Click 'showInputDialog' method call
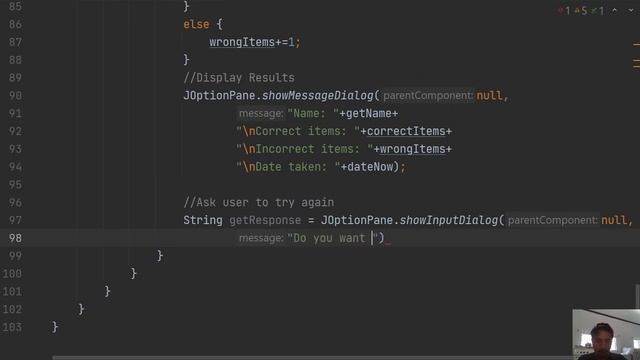This screenshot has height=360, width=640. coord(449,220)
